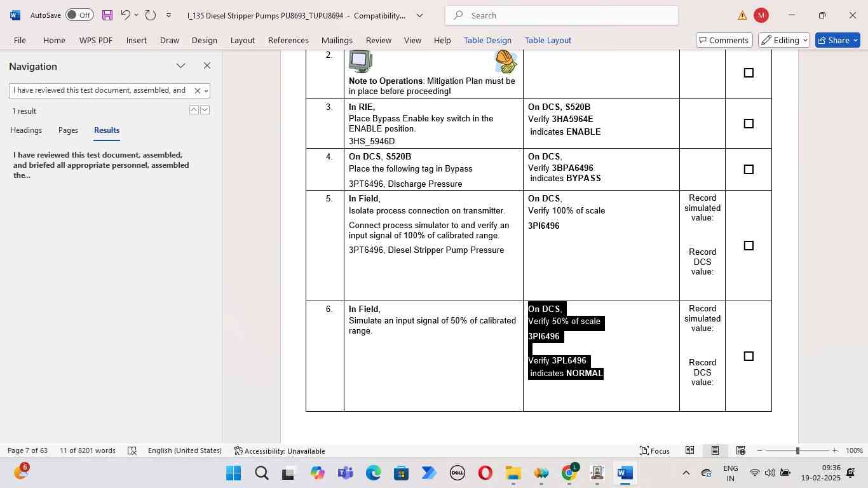The height and width of the screenshot is (488, 868).
Task: Tick the checkbox for step 3
Action: pos(749,124)
